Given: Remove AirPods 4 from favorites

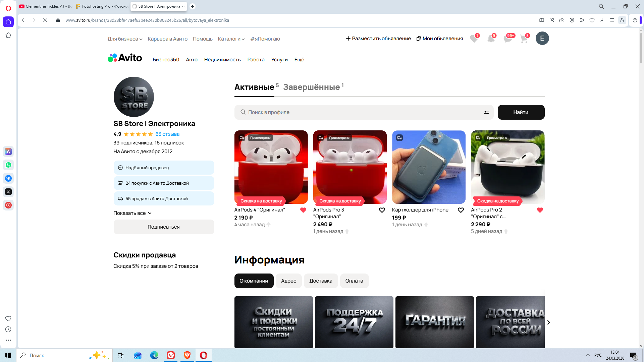Looking at the screenshot, I should click(303, 210).
